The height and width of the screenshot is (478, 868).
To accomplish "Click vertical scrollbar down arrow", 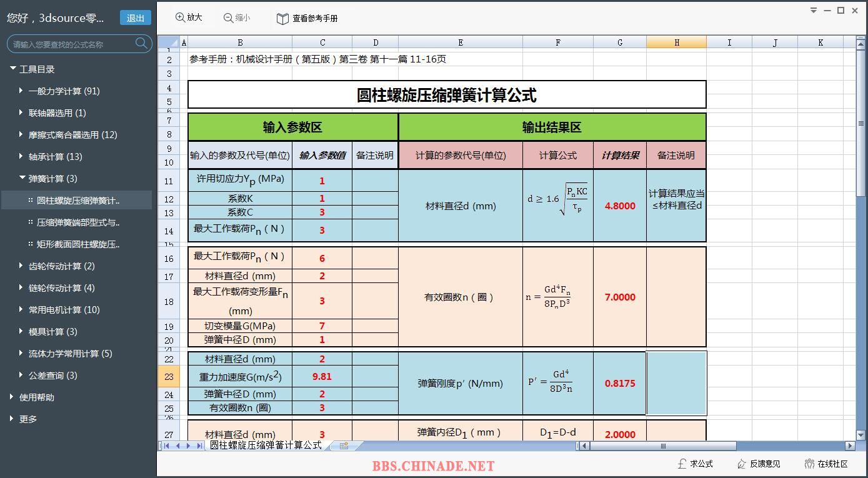I will point(861,435).
